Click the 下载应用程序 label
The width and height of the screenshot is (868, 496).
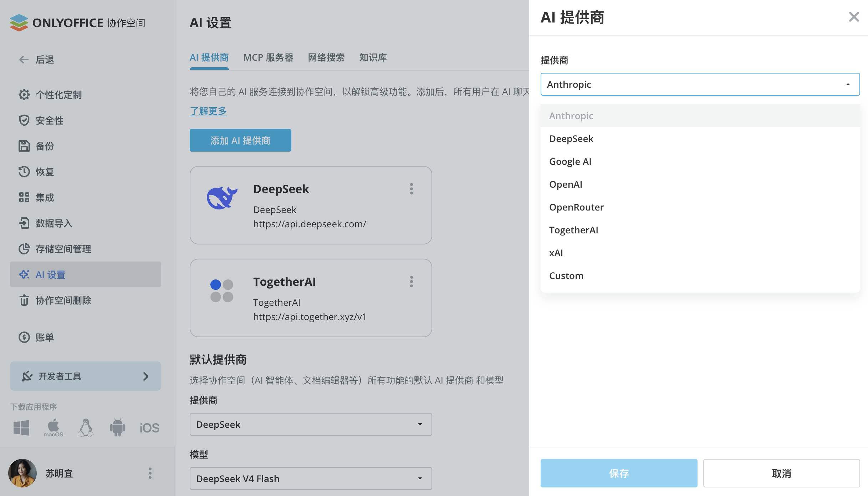pos(34,407)
